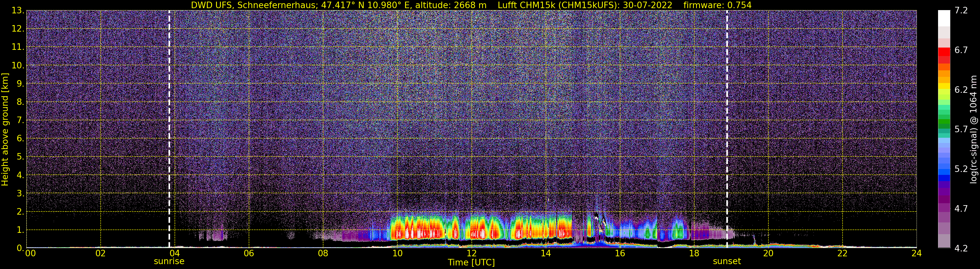
Task: Click the colorbar value '7.2'
Action: click(x=961, y=11)
